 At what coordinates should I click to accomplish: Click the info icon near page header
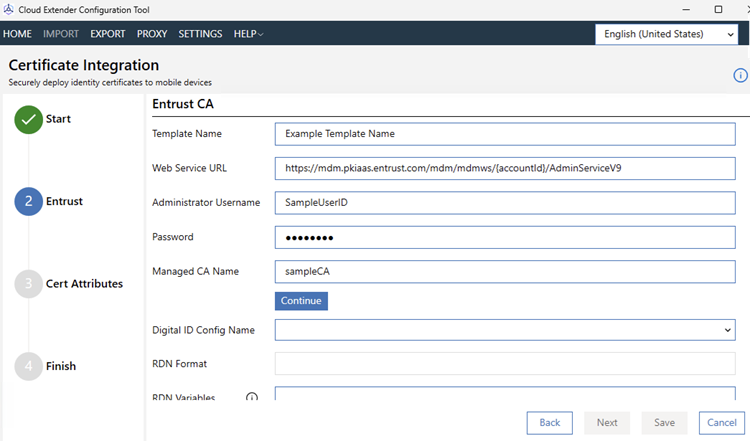click(x=740, y=75)
